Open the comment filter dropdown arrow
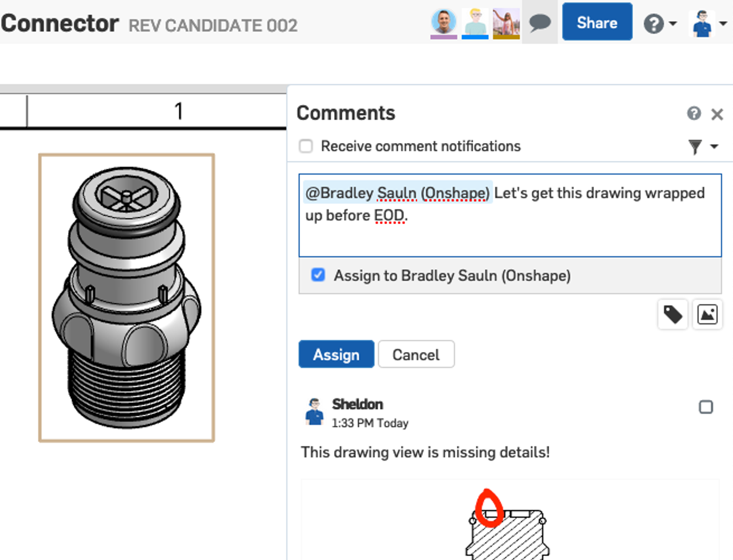Screen dimensions: 733x560 [713, 147]
